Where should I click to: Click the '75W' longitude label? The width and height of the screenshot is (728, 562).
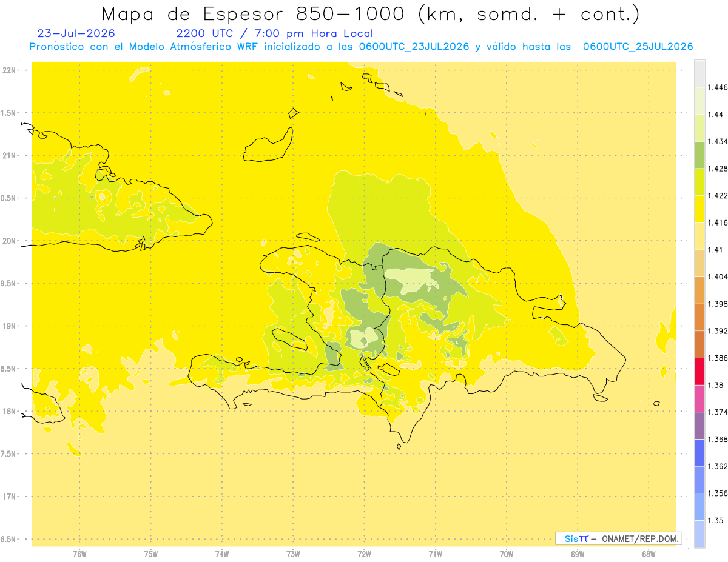151,554
